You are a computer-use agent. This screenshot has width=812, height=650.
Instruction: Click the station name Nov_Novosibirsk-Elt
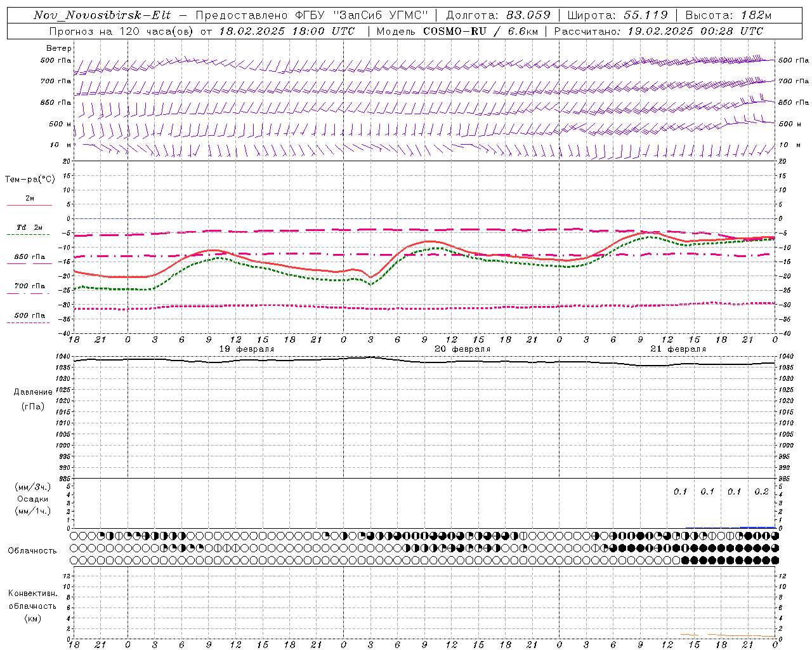pyautogui.click(x=102, y=15)
